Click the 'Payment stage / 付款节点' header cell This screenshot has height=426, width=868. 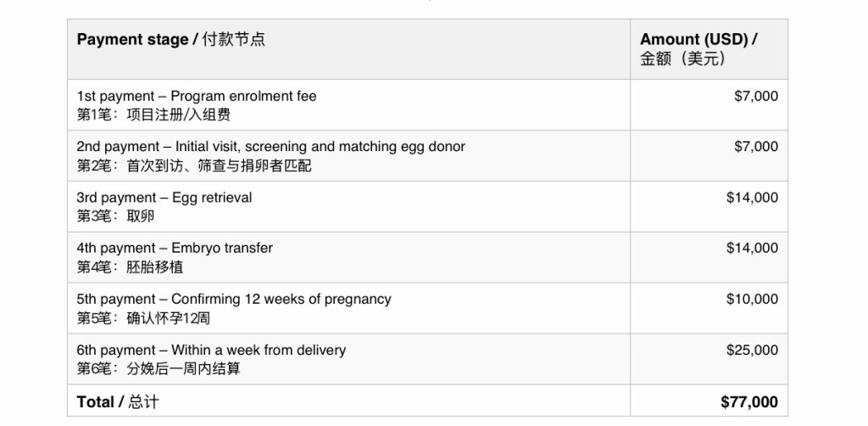(170, 40)
